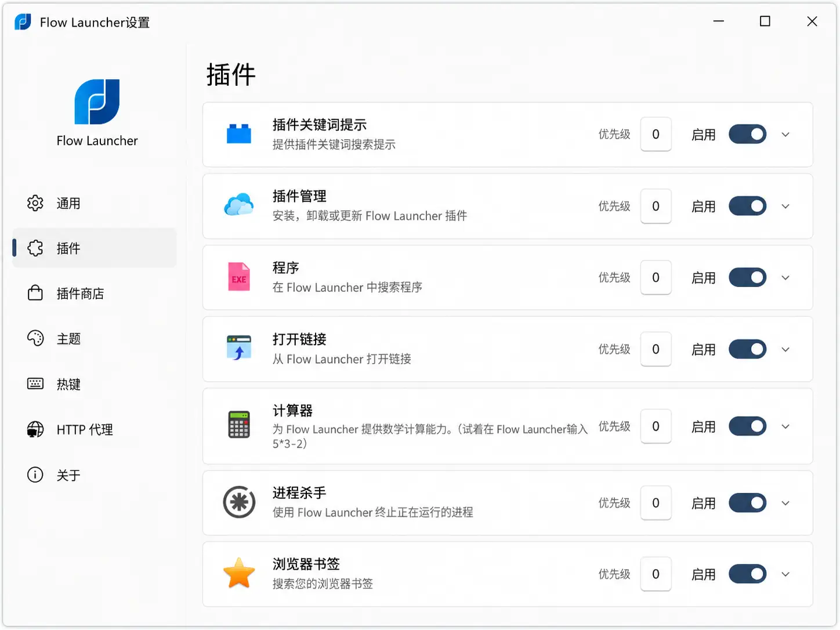Click the priority box of 进程杀手
Screen dimensions: 840x630
(x=656, y=502)
